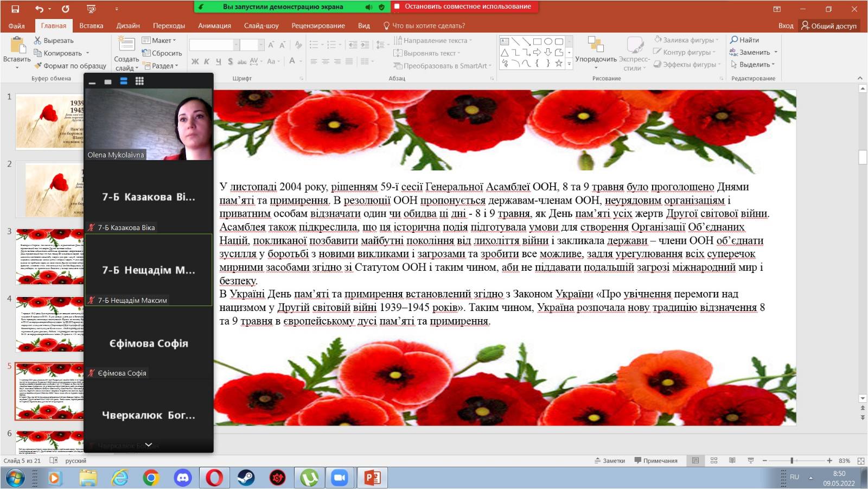Screen dimensions: 868x489
Task: Open slide sorter view in the status bar
Action: pos(714,460)
